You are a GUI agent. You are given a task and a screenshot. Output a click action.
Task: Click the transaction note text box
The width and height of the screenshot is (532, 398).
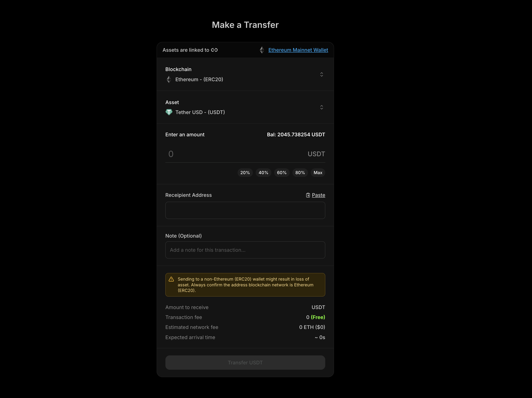pyautogui.click(x=245, y=250)
